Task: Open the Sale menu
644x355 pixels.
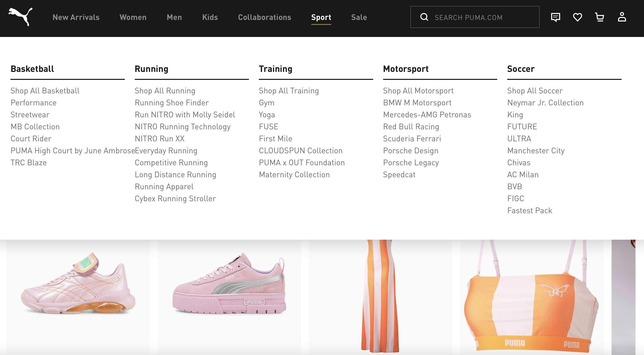Action: pos(359,17)
